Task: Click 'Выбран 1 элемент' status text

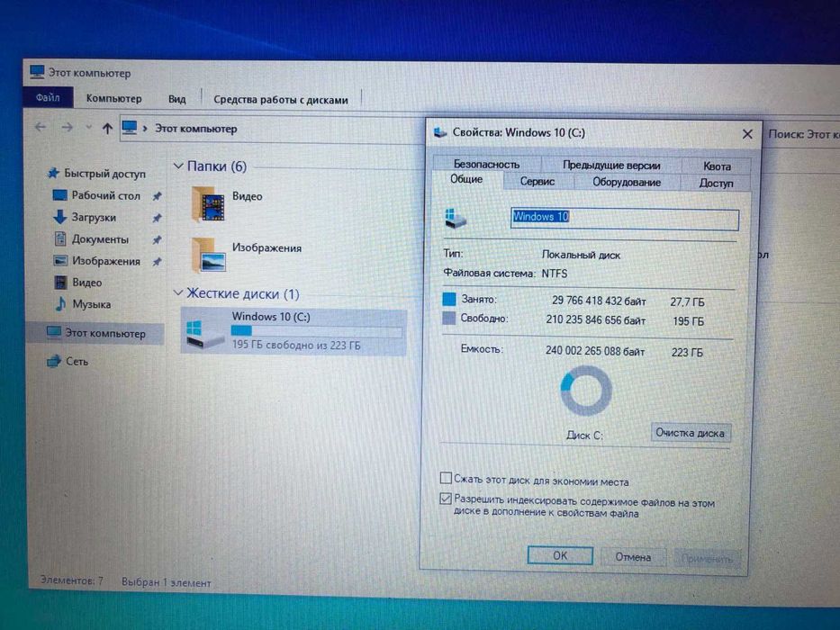Action: [x=166, y=582]
